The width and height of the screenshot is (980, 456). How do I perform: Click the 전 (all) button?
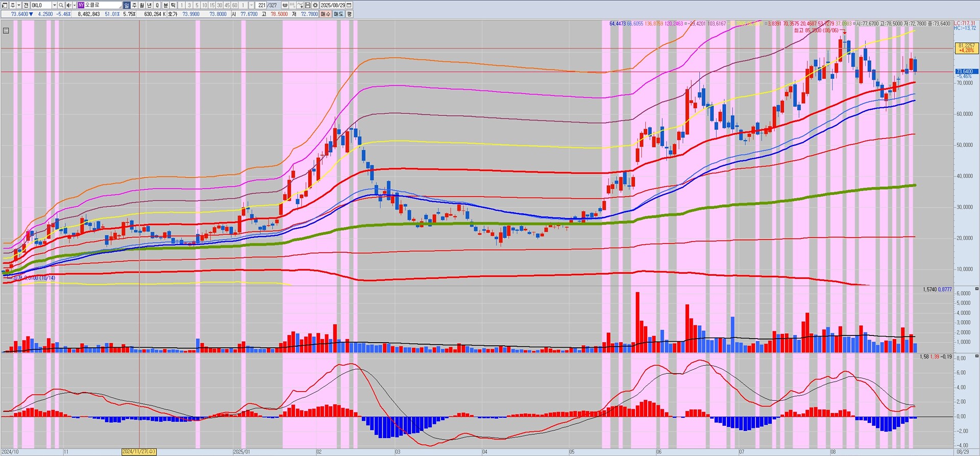(27, 5)
